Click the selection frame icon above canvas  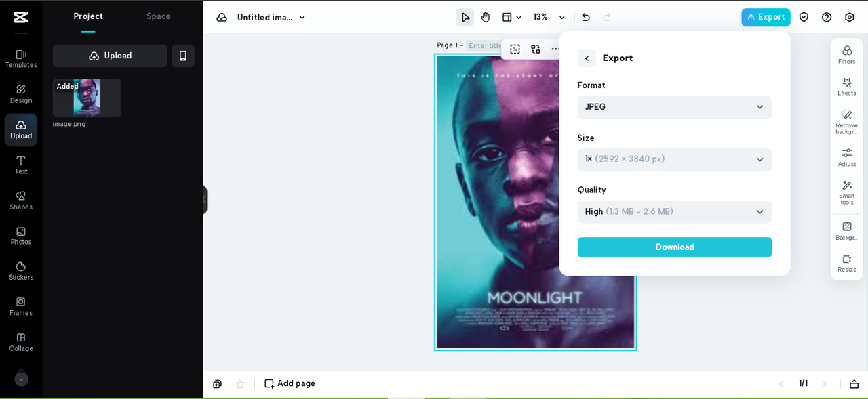click(515, 49)
